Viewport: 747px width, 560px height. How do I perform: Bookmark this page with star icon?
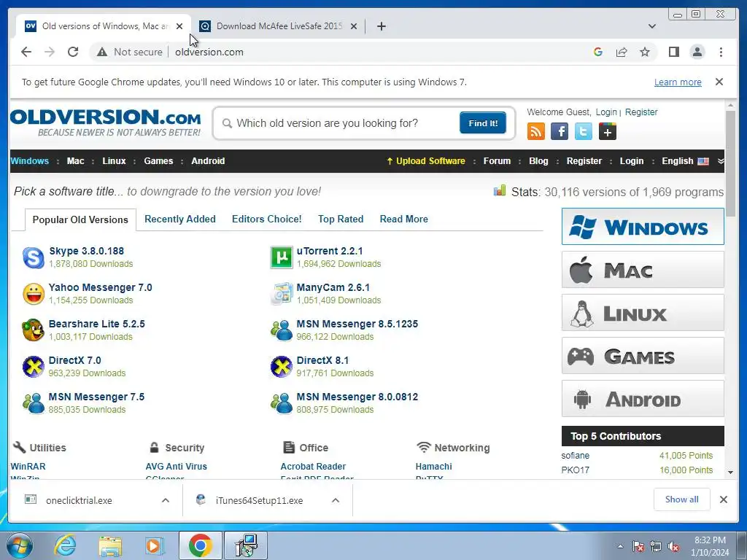point(645,52)
